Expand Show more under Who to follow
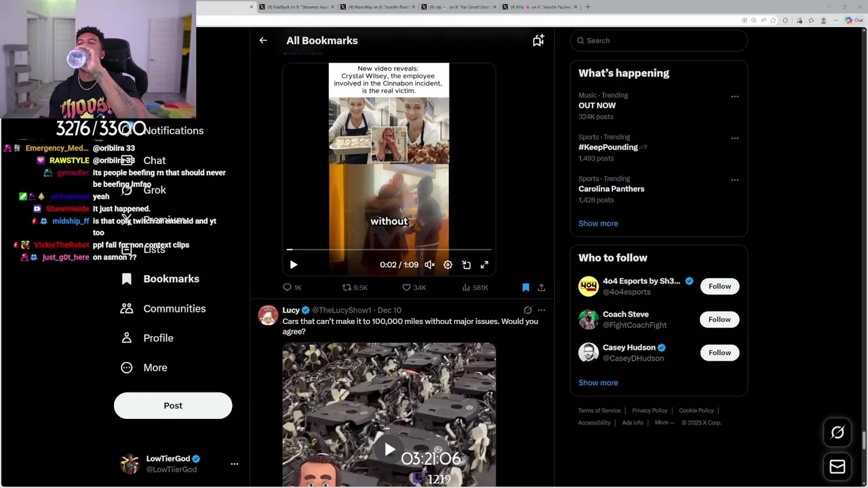 (x=598, y=383)
